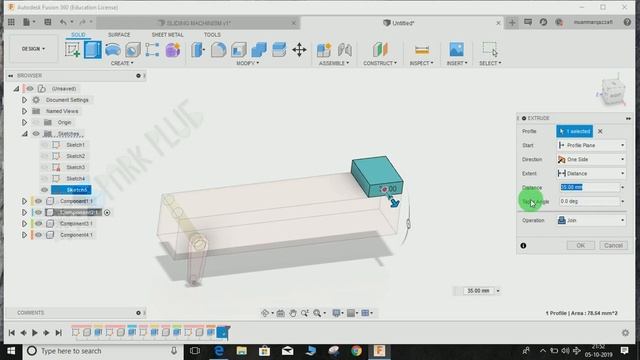Image resolution: width=640 pixels, height=360 pixels.
Task: Select the Insert Image tool
Action: tap(456, 50)
